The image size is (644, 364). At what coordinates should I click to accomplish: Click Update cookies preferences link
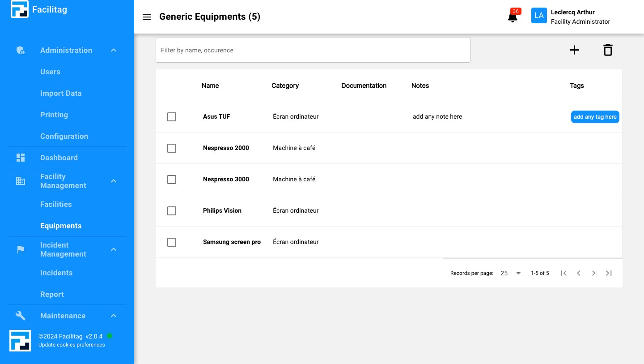click(72, 345)
